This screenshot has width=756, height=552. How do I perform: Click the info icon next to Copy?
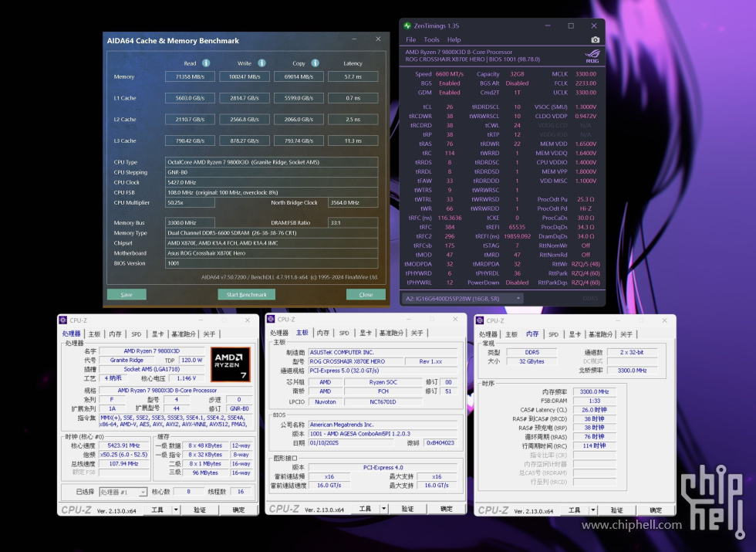316,63
